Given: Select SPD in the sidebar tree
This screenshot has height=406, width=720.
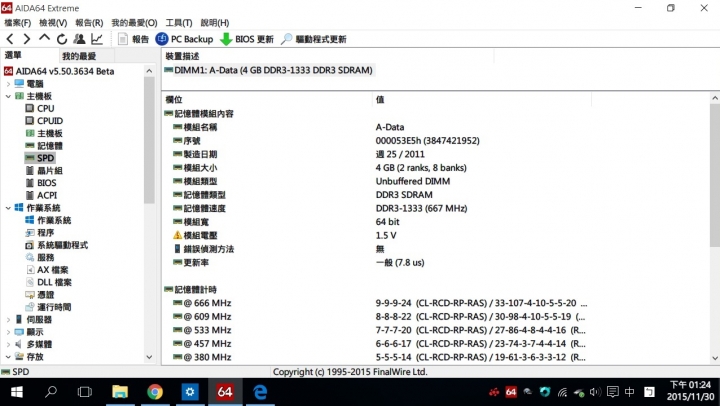Looking at the screenshot, I should point(40,158).
